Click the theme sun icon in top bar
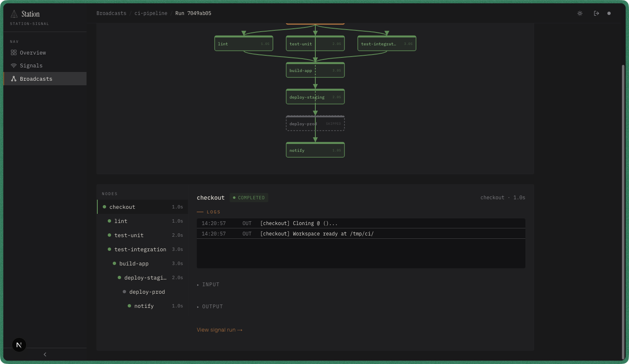 [579, 13]
